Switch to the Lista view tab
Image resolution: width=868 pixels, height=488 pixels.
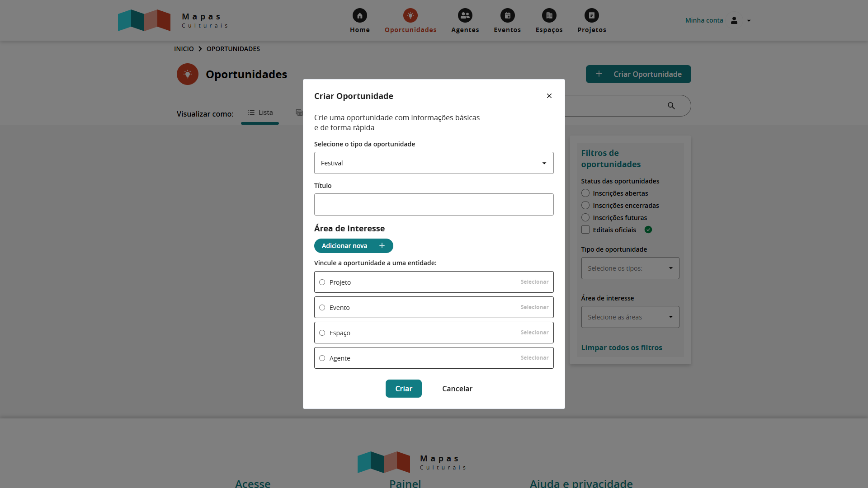tap(260, 113)
